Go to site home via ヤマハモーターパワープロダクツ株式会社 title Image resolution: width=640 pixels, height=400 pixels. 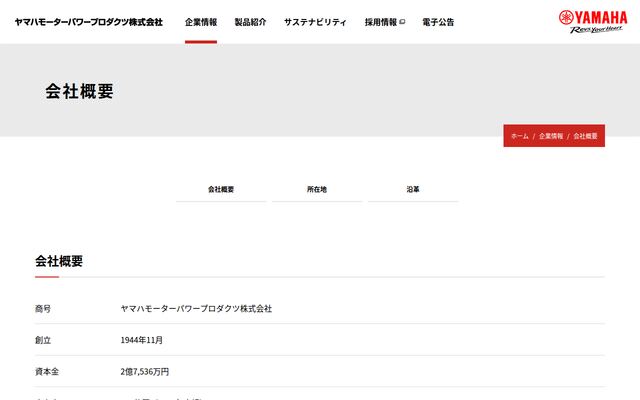point(89,22)
